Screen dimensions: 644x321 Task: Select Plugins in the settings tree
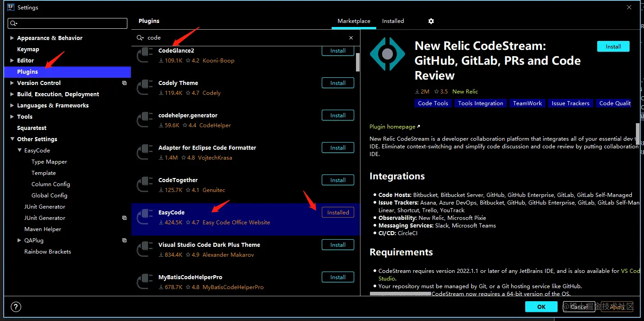(x=68, y=72)
